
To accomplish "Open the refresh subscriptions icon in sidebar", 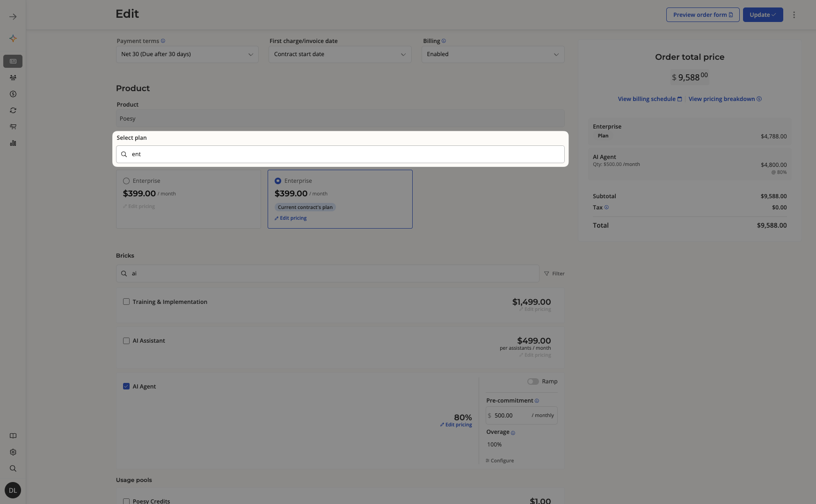I will pos(13,110).
